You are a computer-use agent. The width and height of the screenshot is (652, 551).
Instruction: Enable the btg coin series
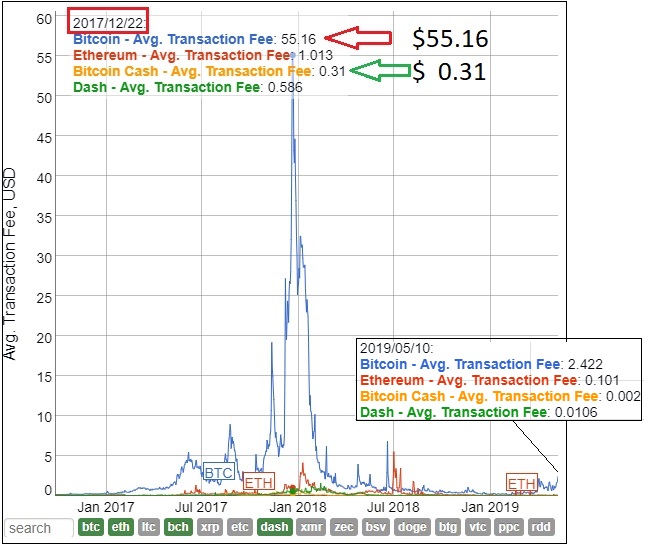pos(448,527)
